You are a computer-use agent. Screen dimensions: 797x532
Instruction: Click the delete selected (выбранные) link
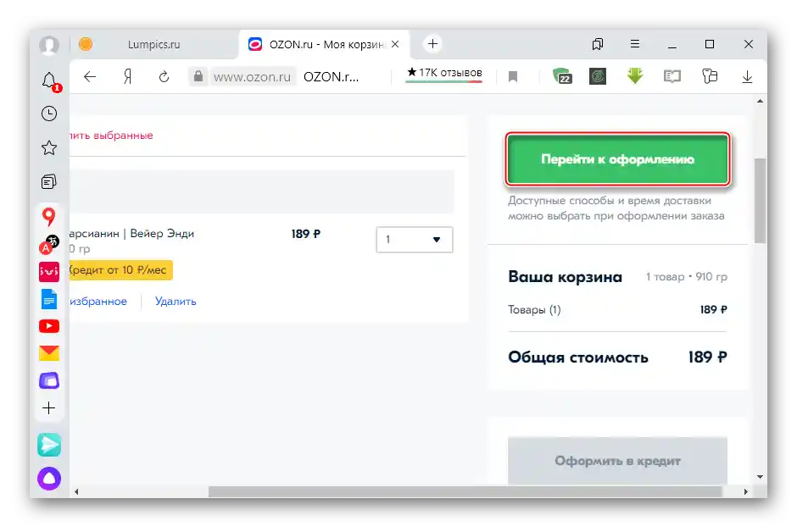(x=111, y=136)
